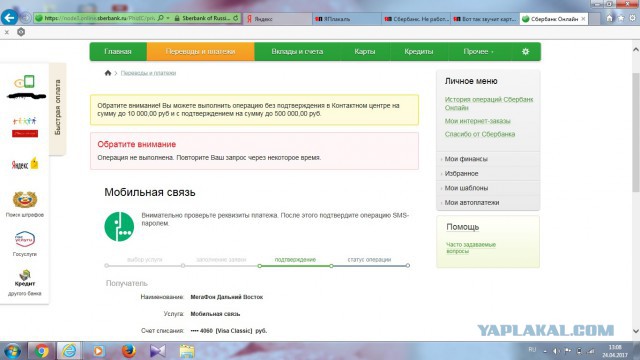Click the volume speaker tray icon
The image size is (640, 360).
click(556, 351)
